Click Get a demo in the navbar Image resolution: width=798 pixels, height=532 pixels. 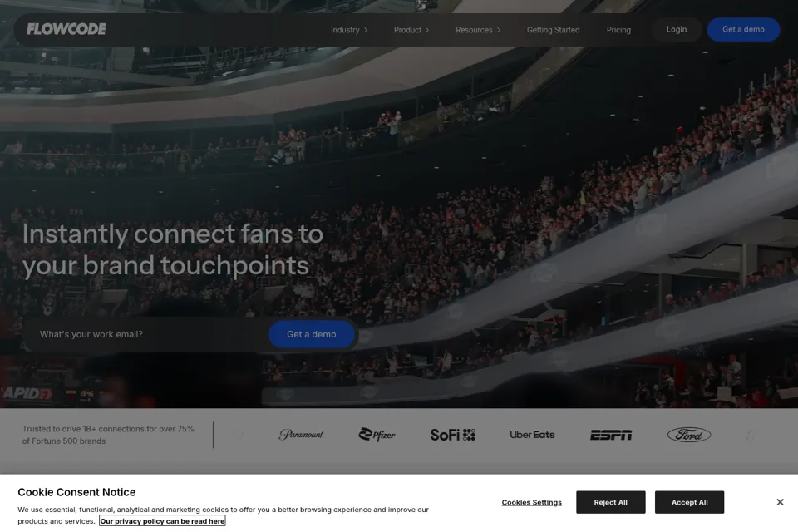pyautogui.click(x=743, y=30)
